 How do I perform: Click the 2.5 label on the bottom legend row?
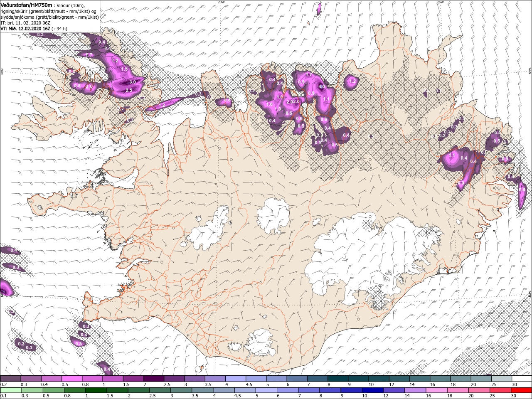[x=152, y=396]
